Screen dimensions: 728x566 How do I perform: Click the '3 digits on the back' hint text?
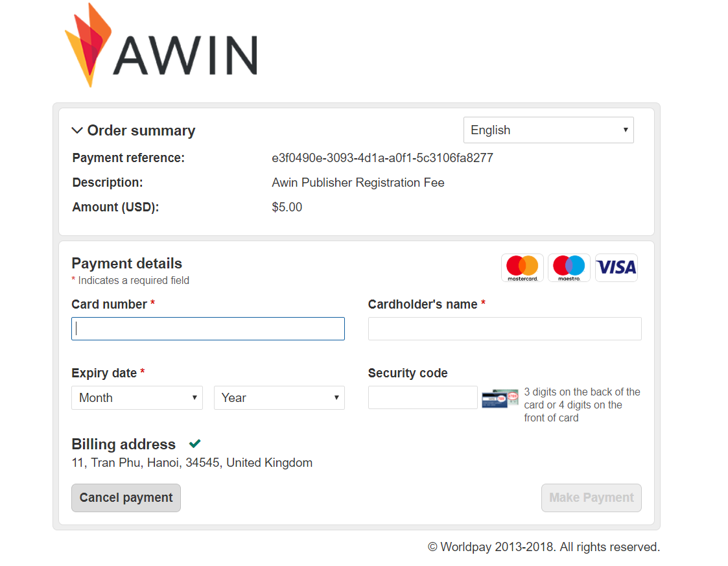coord(582,405)
